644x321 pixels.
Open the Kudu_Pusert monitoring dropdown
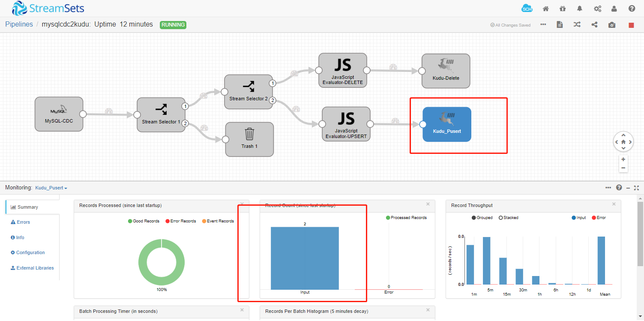tap(51, 188)
